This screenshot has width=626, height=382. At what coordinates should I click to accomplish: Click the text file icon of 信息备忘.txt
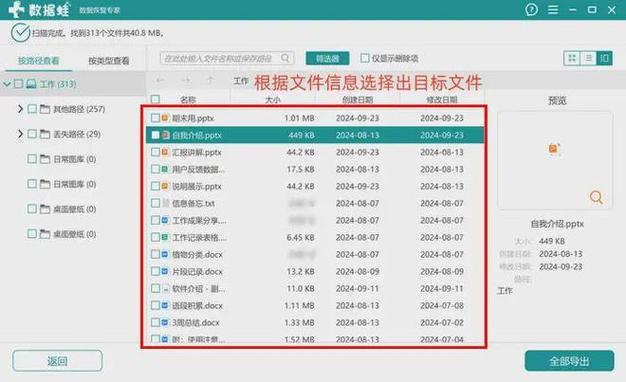point(165,203)
